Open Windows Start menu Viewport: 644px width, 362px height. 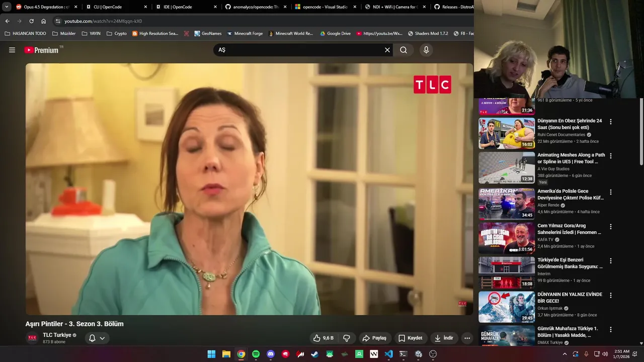[x=211, y=354]
